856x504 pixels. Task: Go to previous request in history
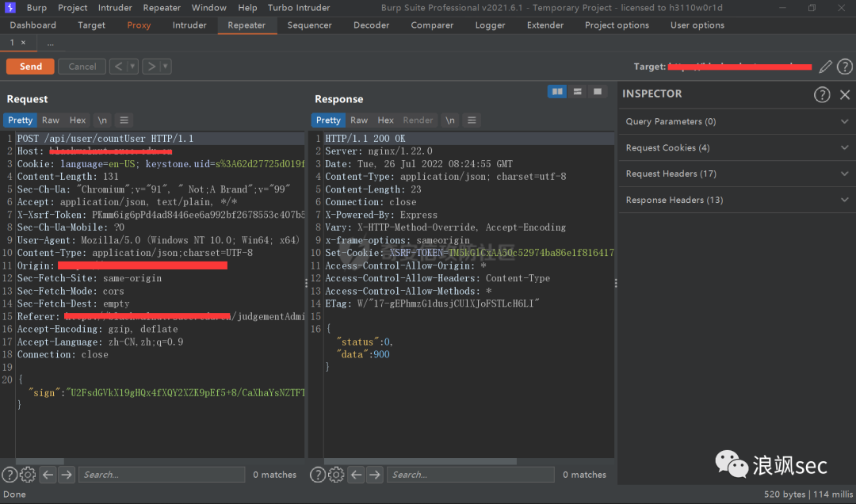[x=118, y=67]
